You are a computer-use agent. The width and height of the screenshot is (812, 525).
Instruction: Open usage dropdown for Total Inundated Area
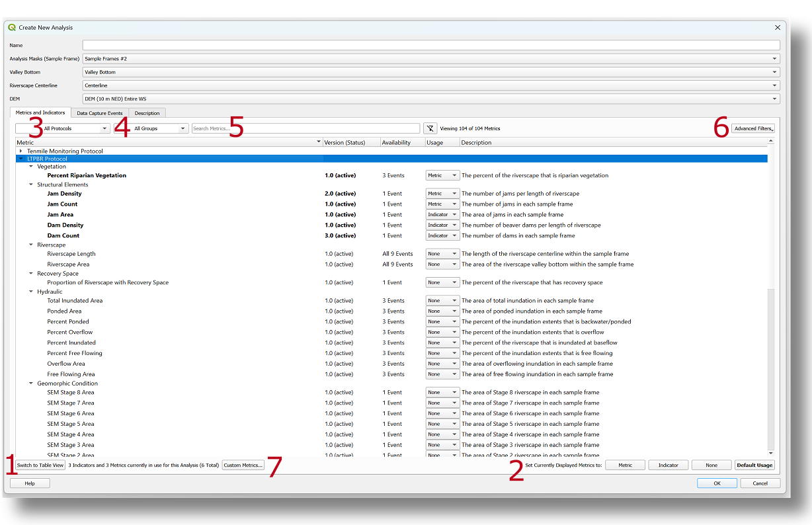click(442, 301)
